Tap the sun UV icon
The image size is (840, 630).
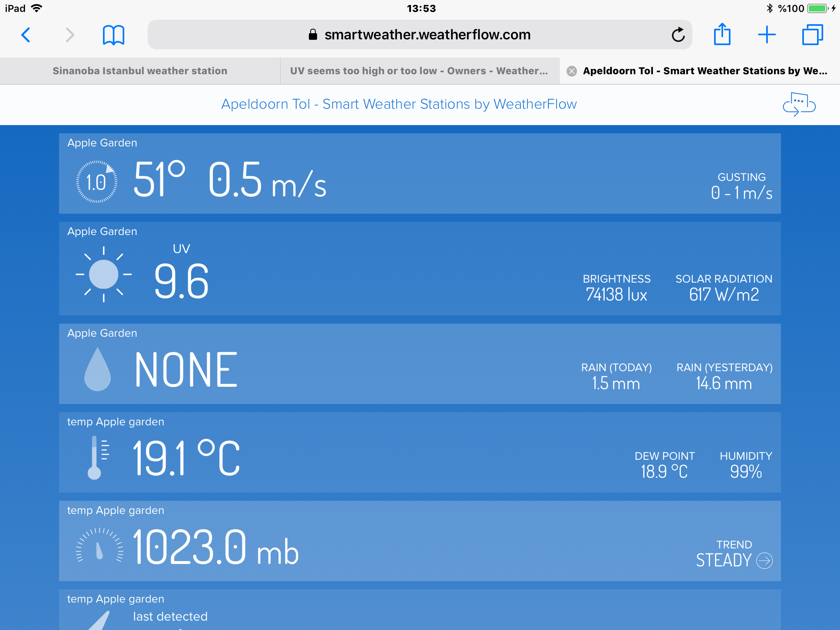(104, 274)
